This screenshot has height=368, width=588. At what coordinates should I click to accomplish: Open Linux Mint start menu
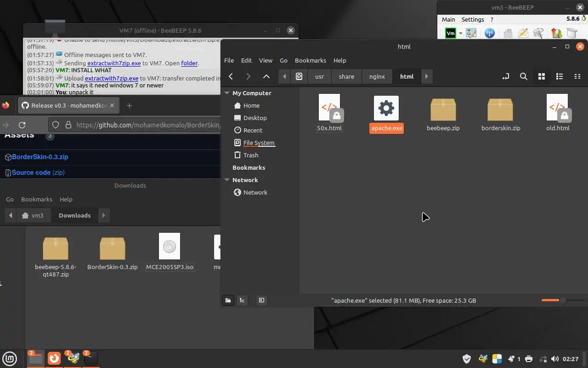click(10, 358)
